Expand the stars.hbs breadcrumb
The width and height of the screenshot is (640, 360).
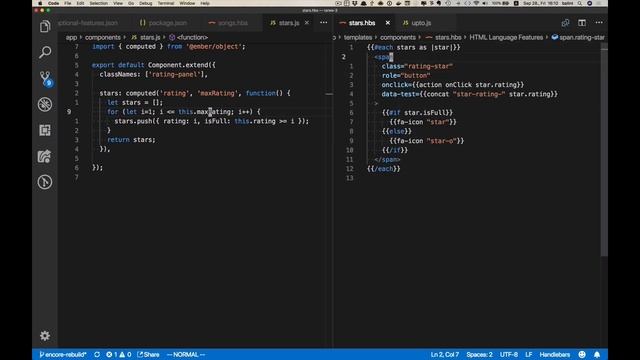[x=444, y=37]
